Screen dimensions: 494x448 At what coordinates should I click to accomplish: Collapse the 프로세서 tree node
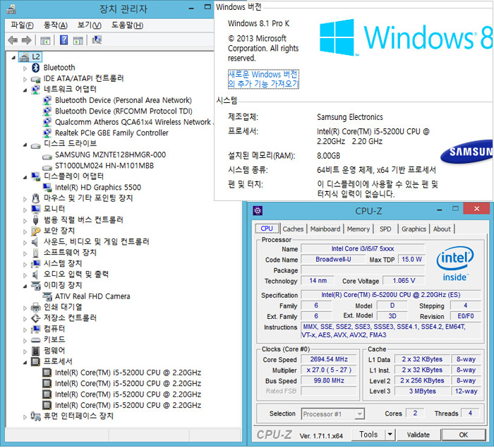[25, 363]
